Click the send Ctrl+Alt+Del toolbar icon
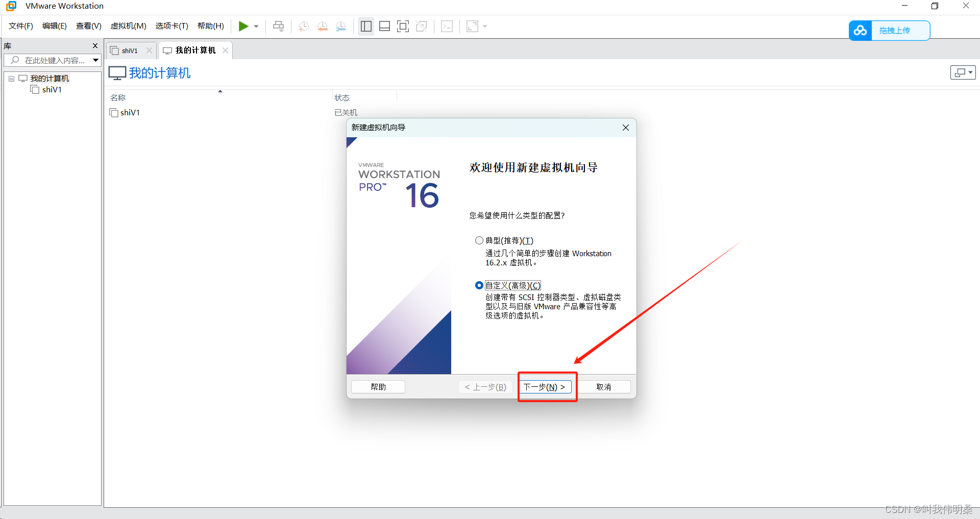Viewport: 980px width, 519px height. (x=278, y=26)
